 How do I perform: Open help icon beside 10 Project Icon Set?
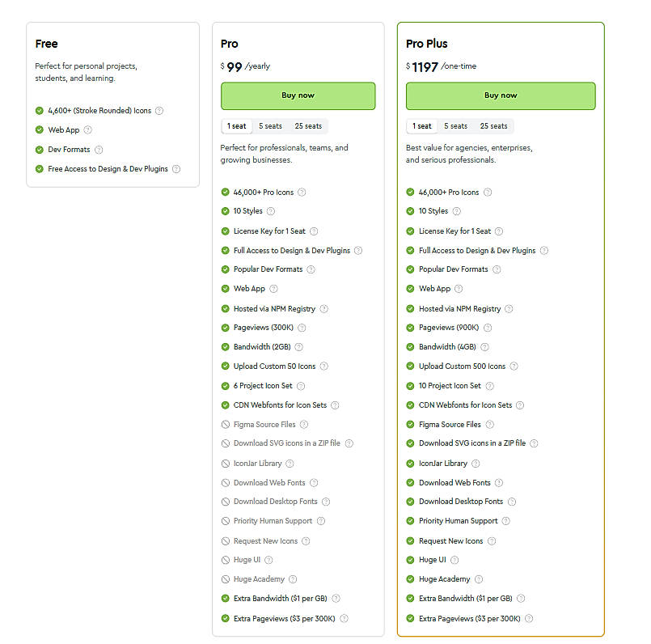[x=490, y=386]
